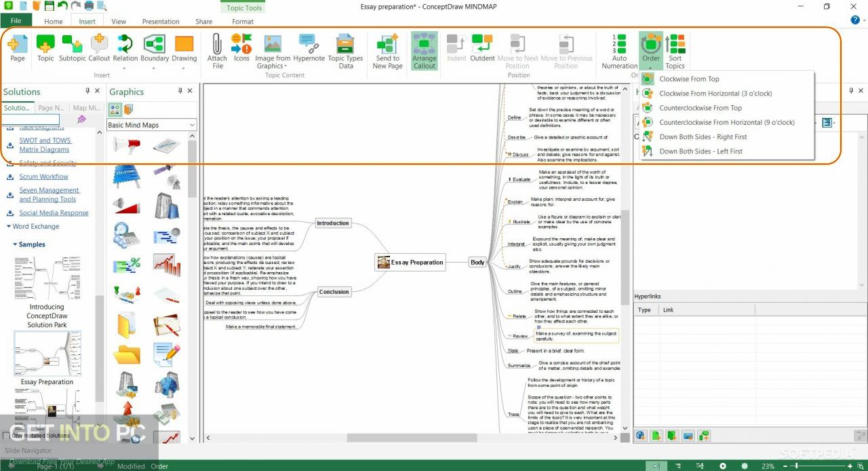Collapse the Samples section
The width and height of the screenshot is (868, 471).
pyautogui.click(x=15, y=244)
